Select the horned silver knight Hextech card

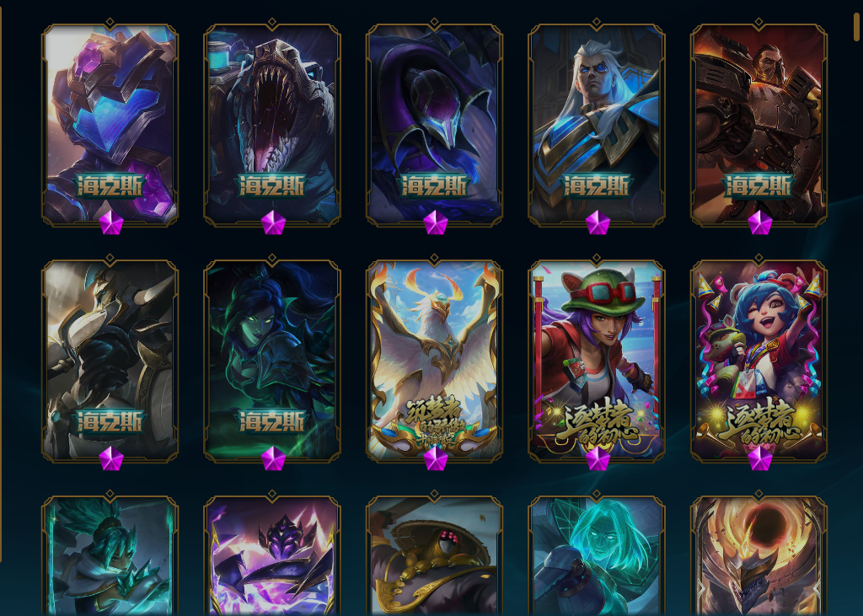[110, 361]
